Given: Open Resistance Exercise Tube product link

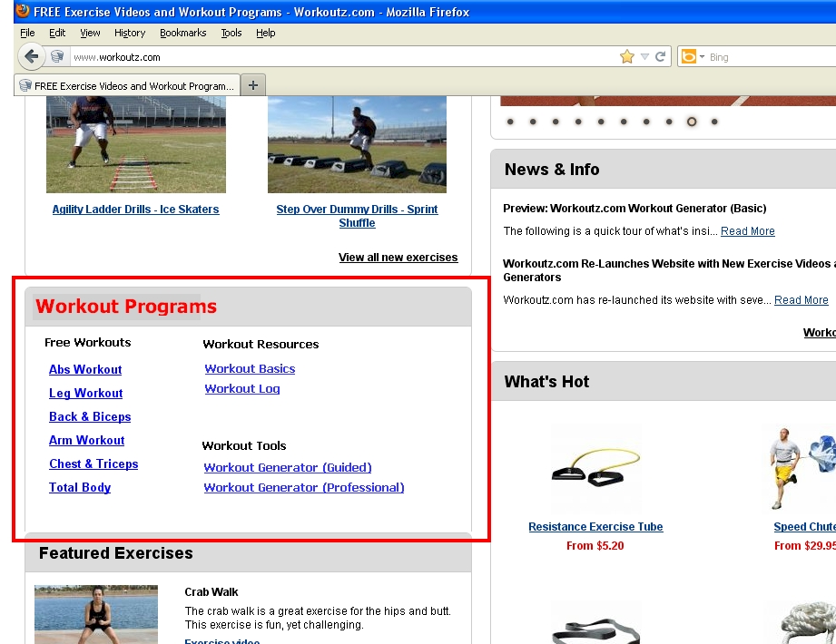Looking at the screenshot, I should coord(595,527).
